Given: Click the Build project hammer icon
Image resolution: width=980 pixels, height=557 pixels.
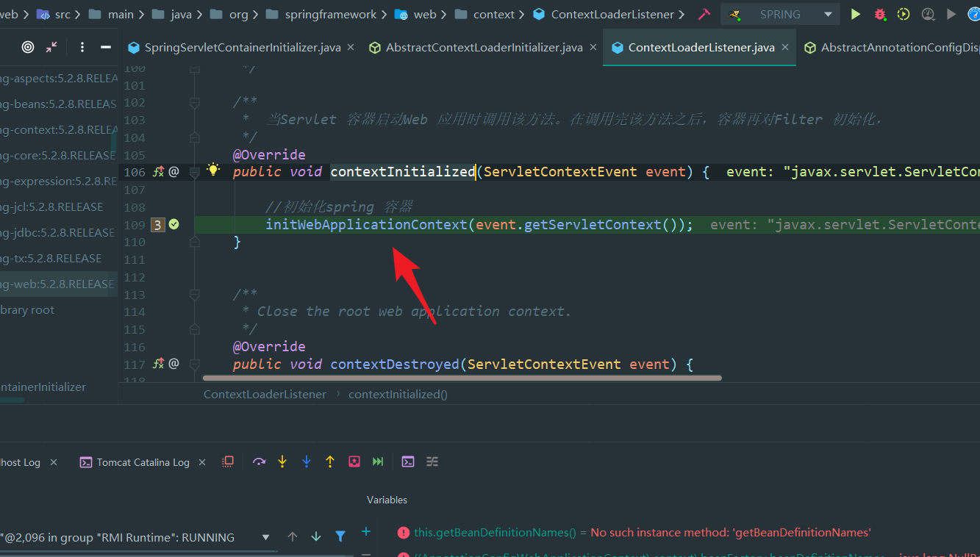Looking at the screenshot, I should (704, 14).
